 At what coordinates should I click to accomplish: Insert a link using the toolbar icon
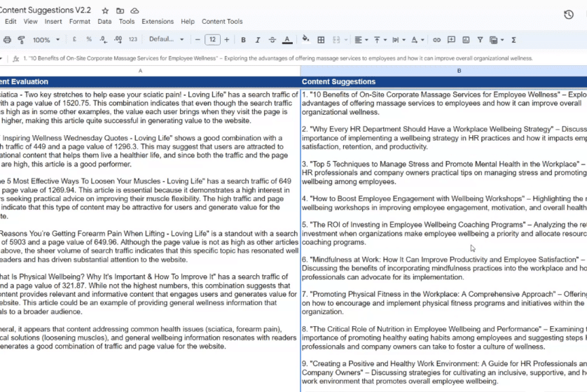tap(437, 40)
